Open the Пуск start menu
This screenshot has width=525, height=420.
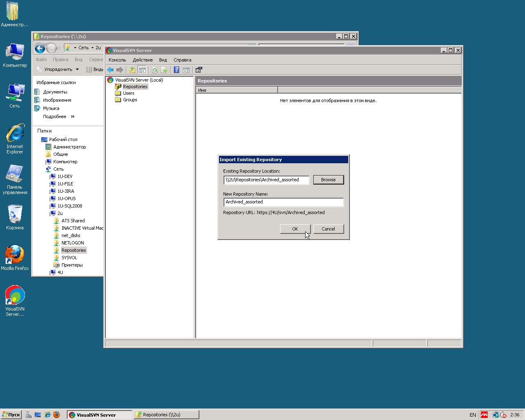pos(11,415)
